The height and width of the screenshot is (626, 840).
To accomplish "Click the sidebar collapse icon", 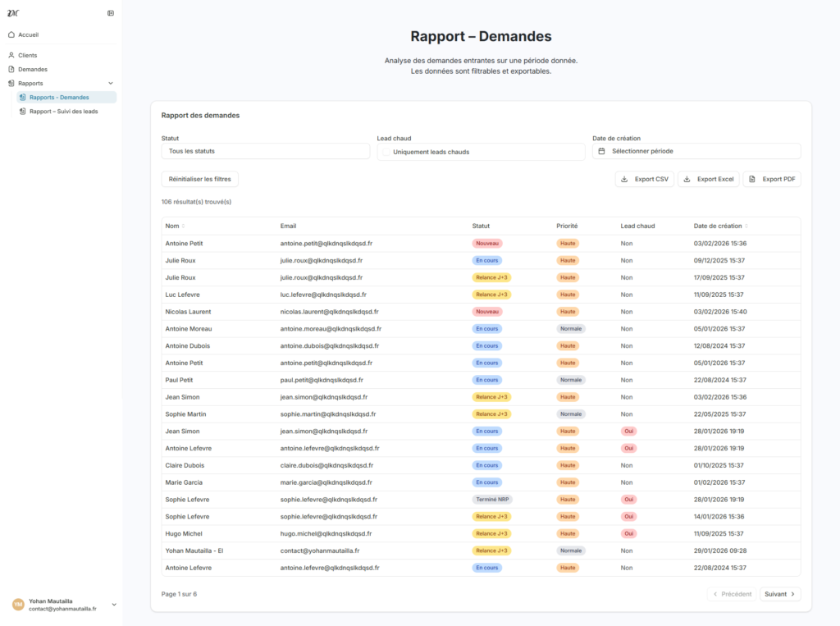I will tap(111, 13).
